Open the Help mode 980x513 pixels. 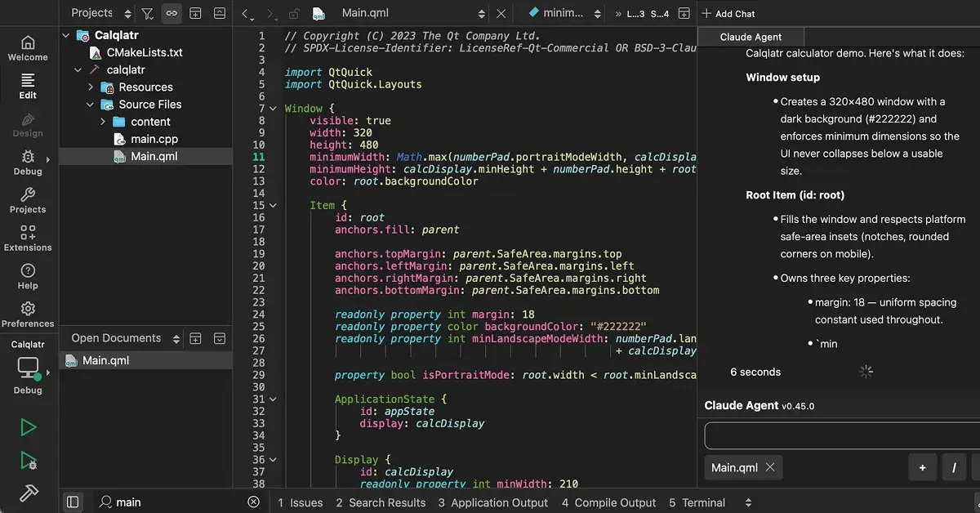(x=28, y=276)
